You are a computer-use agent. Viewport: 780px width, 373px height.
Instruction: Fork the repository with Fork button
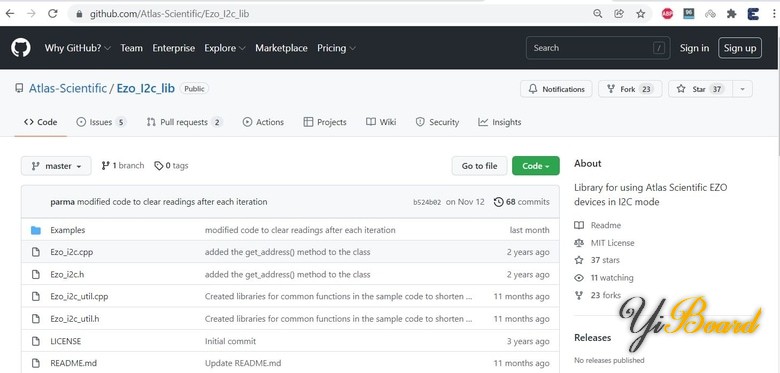630,89
